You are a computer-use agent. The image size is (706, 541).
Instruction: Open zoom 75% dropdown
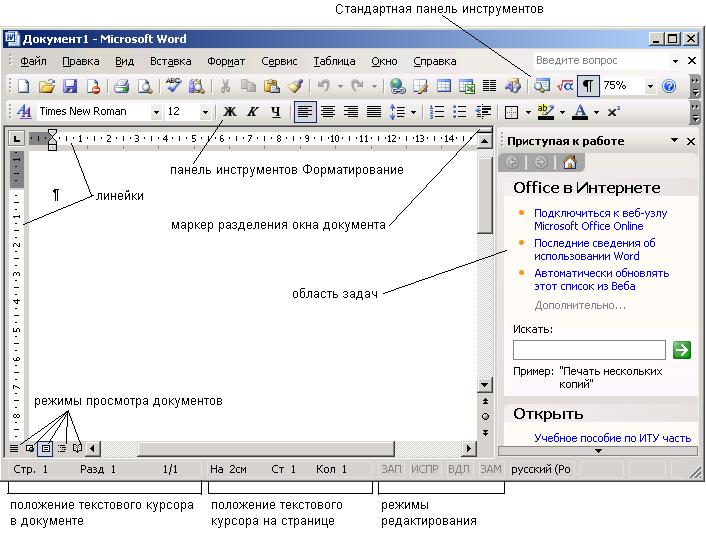[x=650, y=86]
